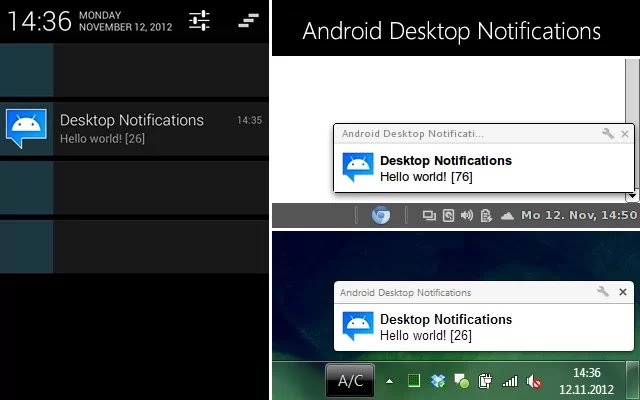Click the Android icon in Hello world! [76] popup
This screenshot has width=640, height=400.
pyautogui.click(x=358, y=167)
